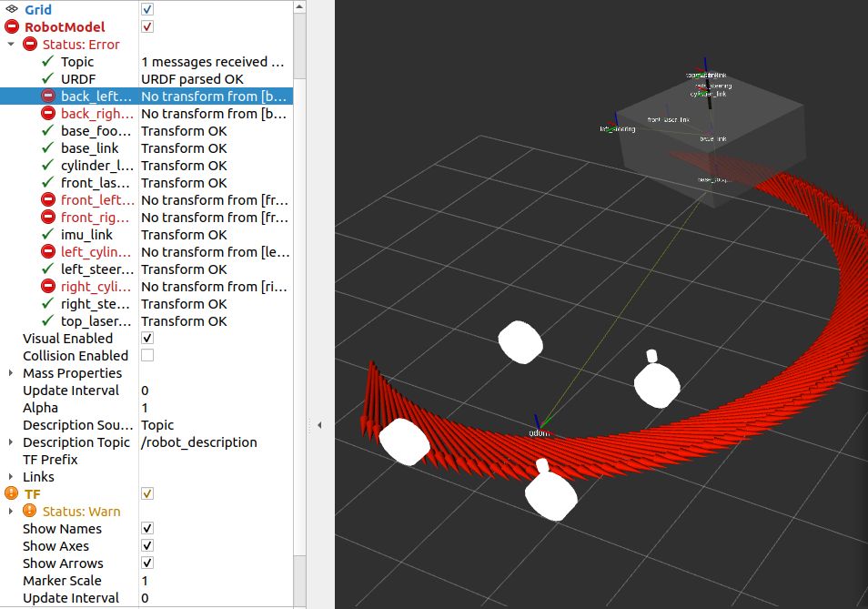Viewport: 868px width, 609px height.
Task: Collapse the Displays panel with the splitter arrow
Action: (319, 424)
